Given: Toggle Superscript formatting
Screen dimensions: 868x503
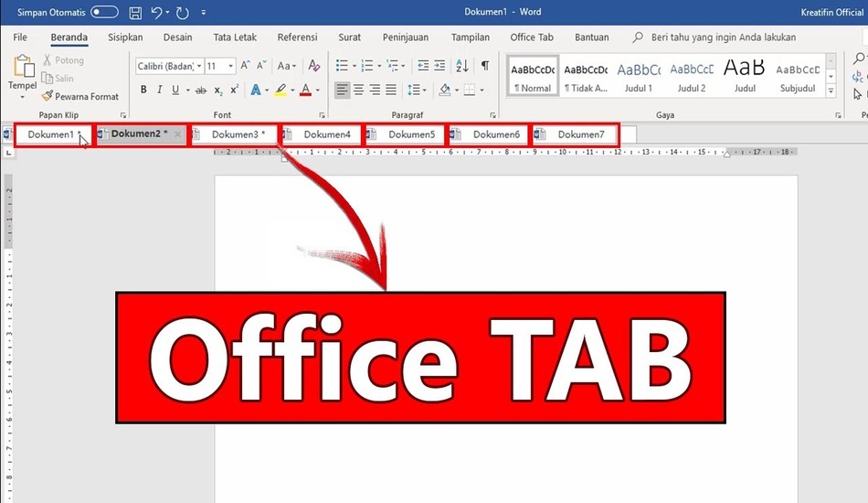Looking at the screenshot, I should 235,91.
